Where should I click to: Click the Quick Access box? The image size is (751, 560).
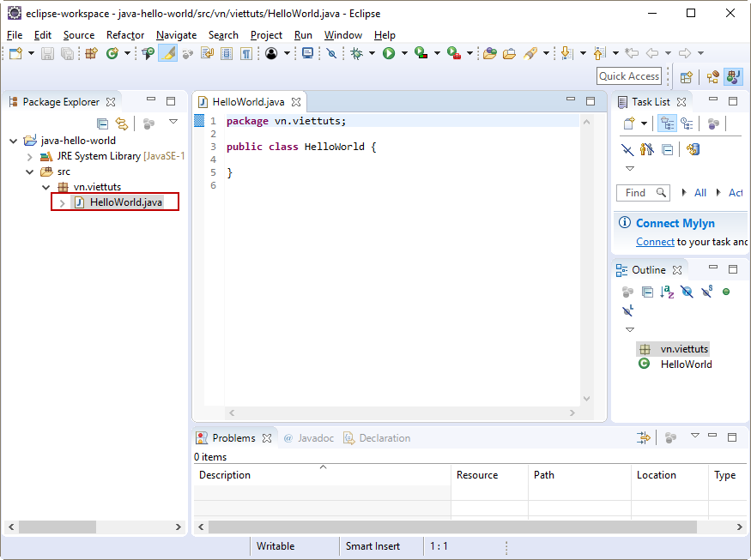(x=629, y=76)
